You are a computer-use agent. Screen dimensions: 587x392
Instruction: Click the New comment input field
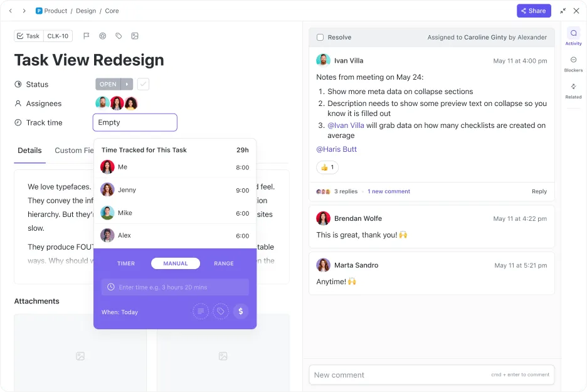pyautogui.click(x=431, y=375)
